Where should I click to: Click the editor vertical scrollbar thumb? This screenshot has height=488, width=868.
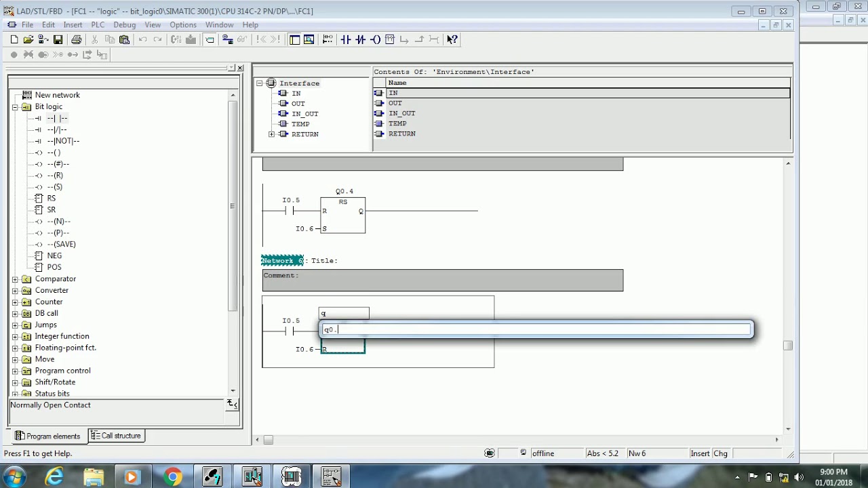click(x=788, y=346)
